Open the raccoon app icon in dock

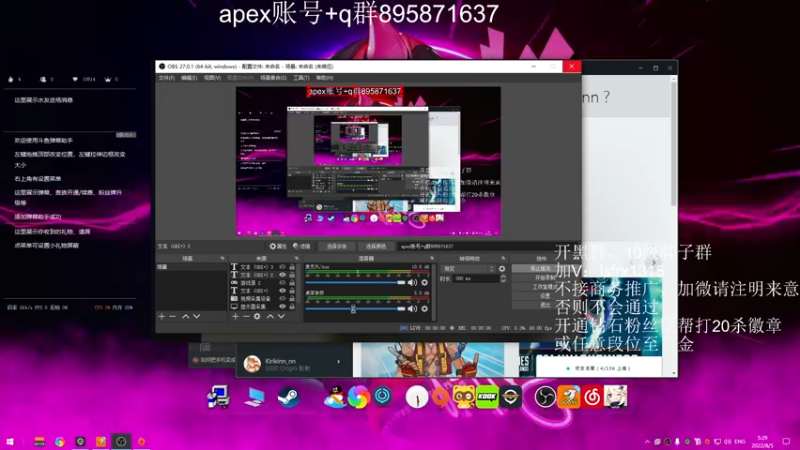pyautogui.click(x=464, y=396)
